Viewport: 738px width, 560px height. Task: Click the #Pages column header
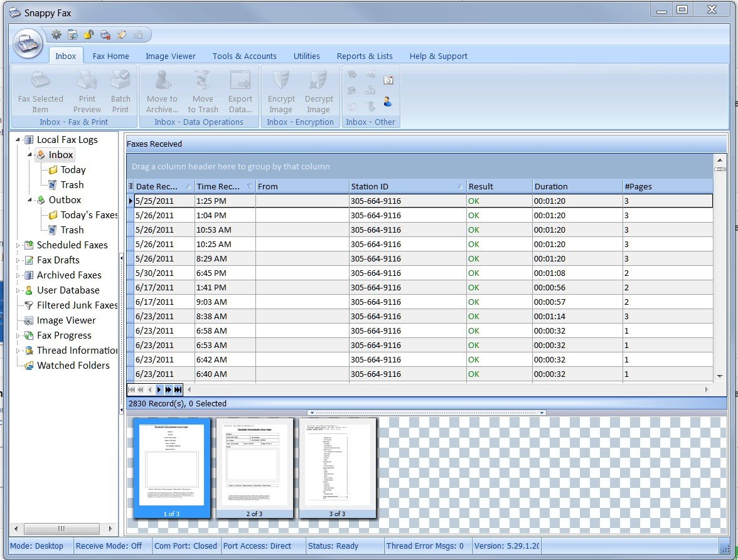(x=668, y=186)
